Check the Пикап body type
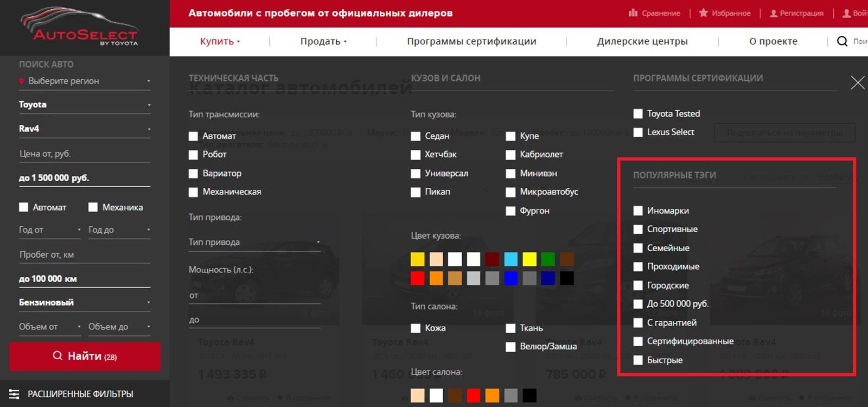This screenshot has width=868, height=407. [416, 192]
